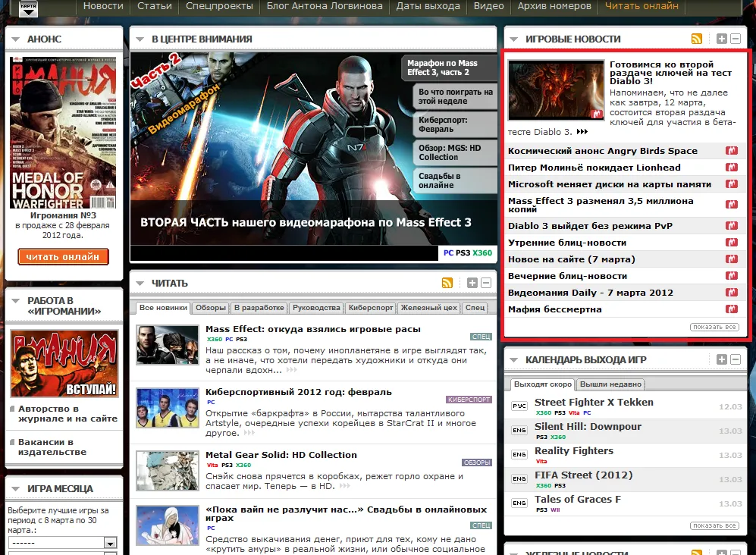Screen dimensions: 756x555
Task: Click plus icon in Читать panel header
Action: (472, 283)
